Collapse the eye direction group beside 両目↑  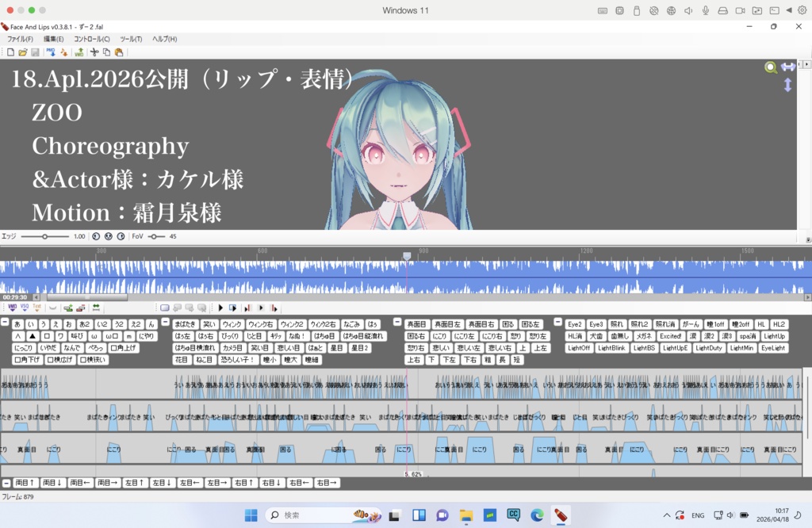click(x=6, y=483)
